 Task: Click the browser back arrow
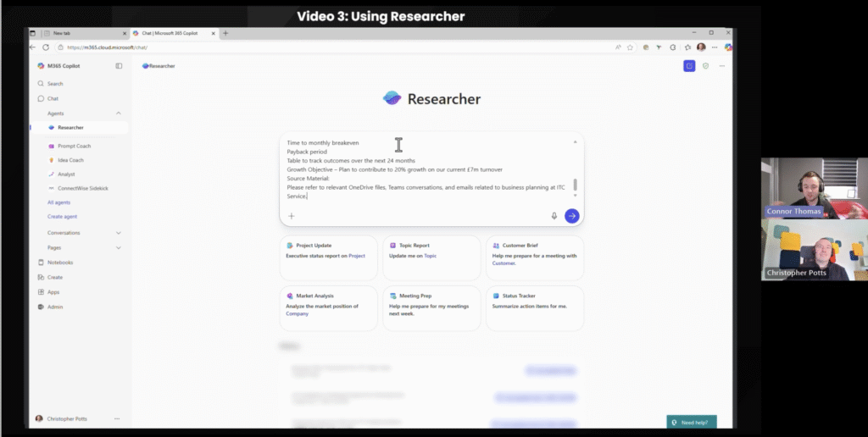(x=33, y=47)
